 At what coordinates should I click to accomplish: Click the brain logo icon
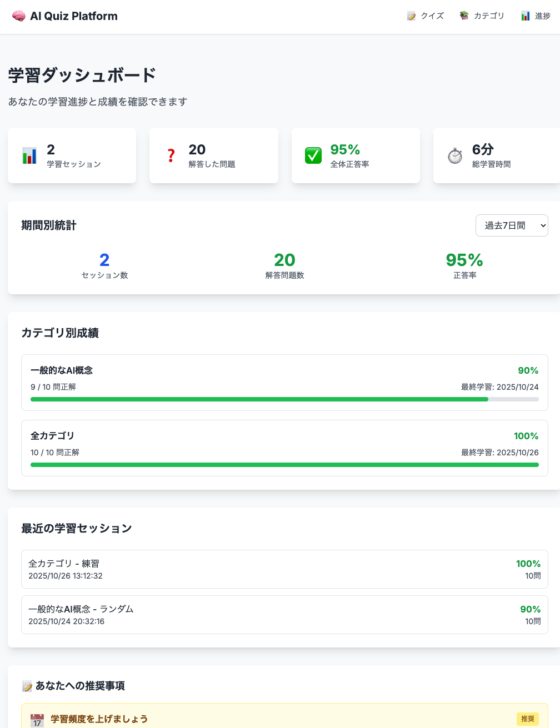[x=18, y=16]
